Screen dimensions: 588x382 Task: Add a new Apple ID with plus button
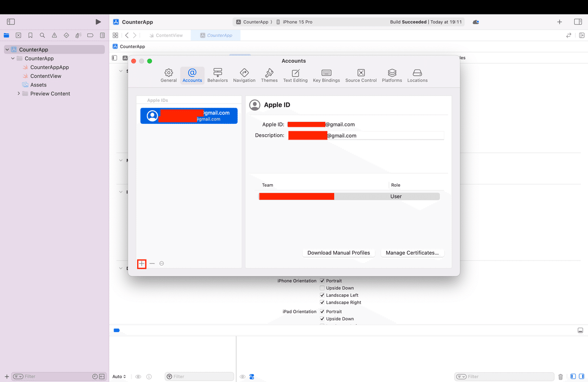tap(142, 263)
